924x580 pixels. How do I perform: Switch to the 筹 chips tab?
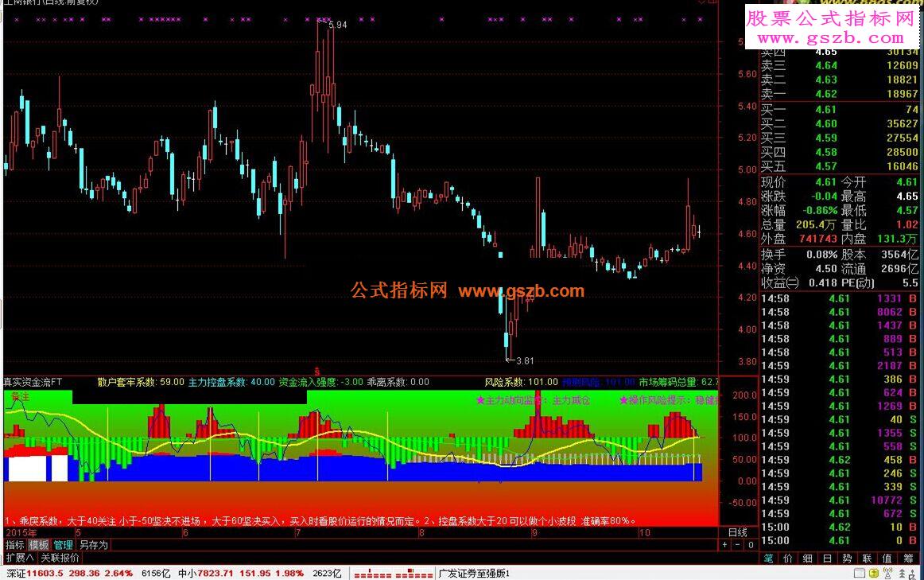coord(907,559)
